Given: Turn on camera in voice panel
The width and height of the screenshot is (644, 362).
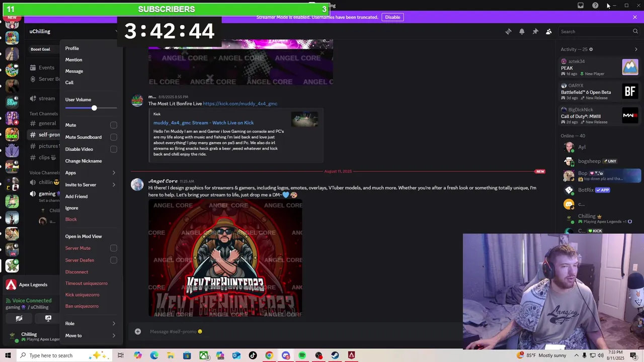Looking at the screenshot, I should [19, 318].
